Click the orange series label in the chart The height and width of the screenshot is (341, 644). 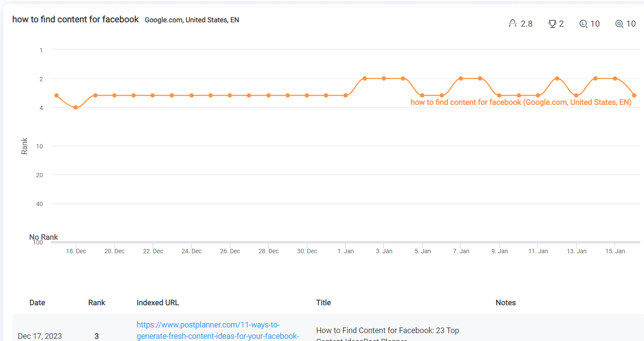tap(521, 102)
